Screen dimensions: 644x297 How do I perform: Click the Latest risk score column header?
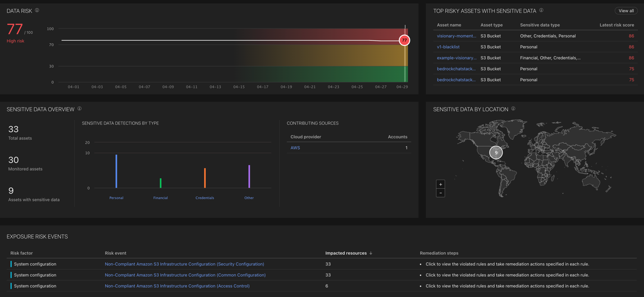[x=617, y=25]
